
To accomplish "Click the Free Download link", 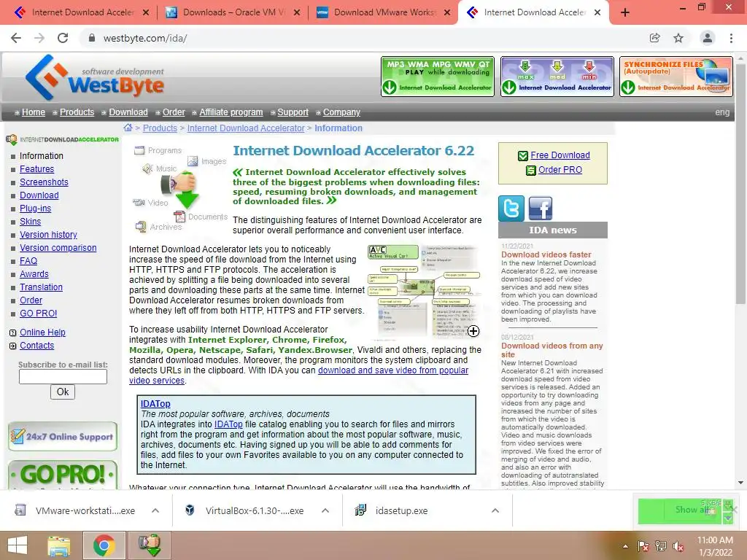I will 560,155.
